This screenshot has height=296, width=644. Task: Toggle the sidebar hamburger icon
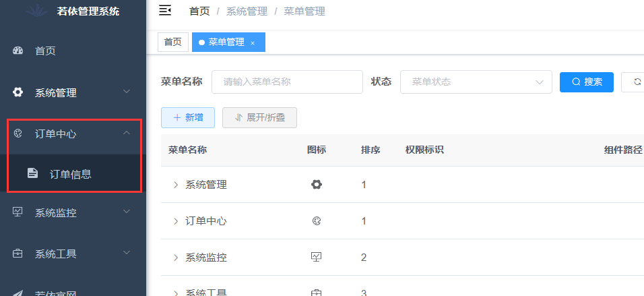coord(164,11)
